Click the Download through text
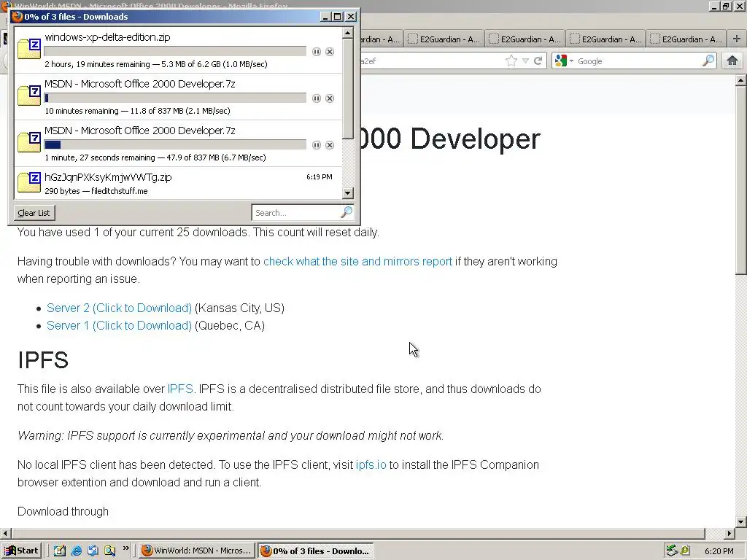The height and width of the screenshot is (560, 747). pyautogui.click(x=63, y=511)
